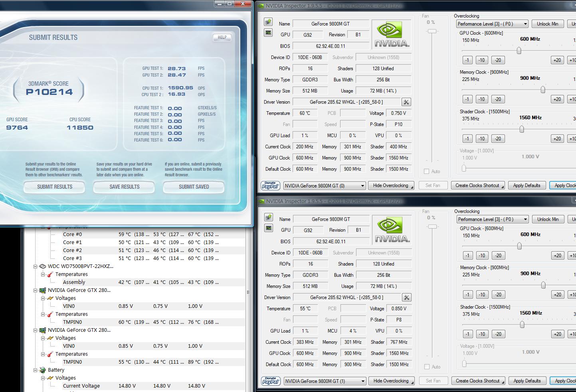Open driver profile settings wrench icon in GPU 1/2 Inspector

(x=406, y=102)
